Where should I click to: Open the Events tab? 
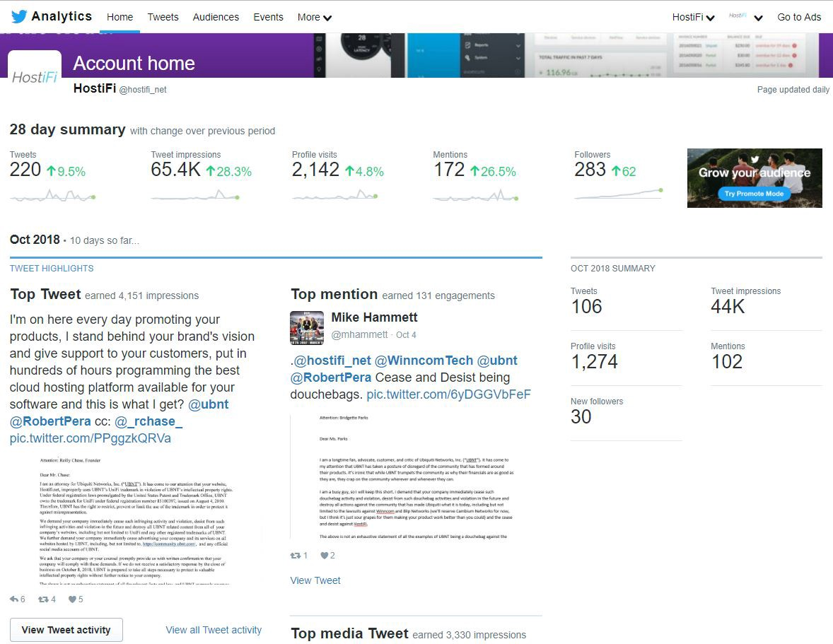[268, 17]
